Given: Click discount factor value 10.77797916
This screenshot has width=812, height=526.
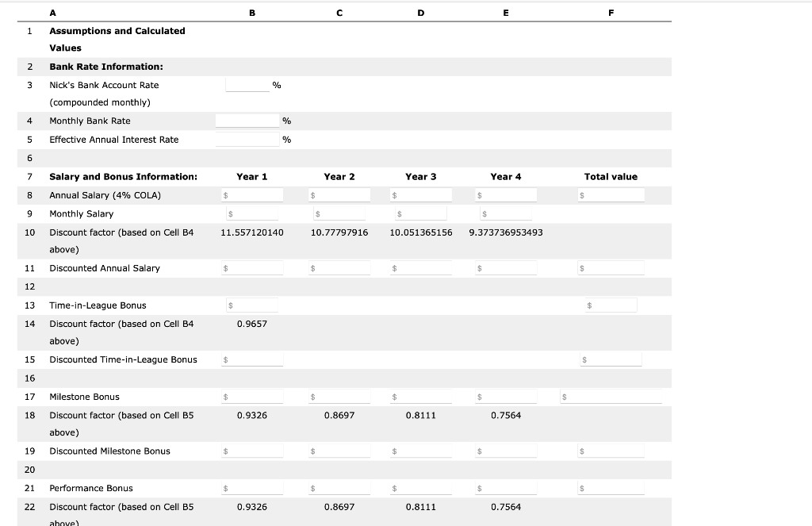Looking at the screenshot, I should (x=339, y=232).
